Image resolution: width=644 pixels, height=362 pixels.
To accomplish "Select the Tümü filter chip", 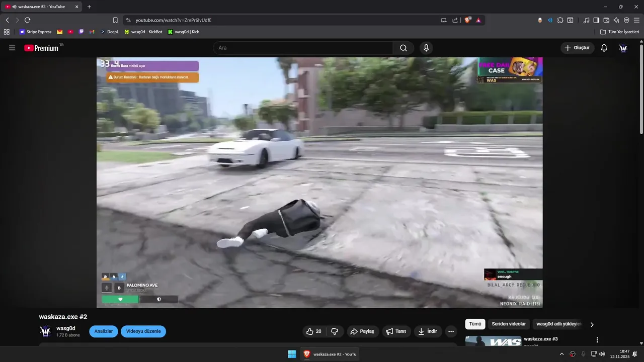I will click(x=475, y=324).
